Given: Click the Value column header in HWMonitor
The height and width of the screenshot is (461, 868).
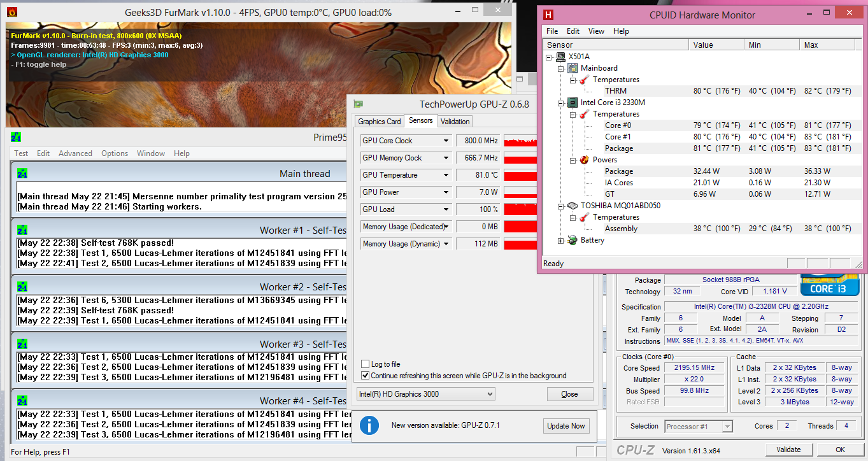Looking at the screenshot, I should tap(716, 45).
